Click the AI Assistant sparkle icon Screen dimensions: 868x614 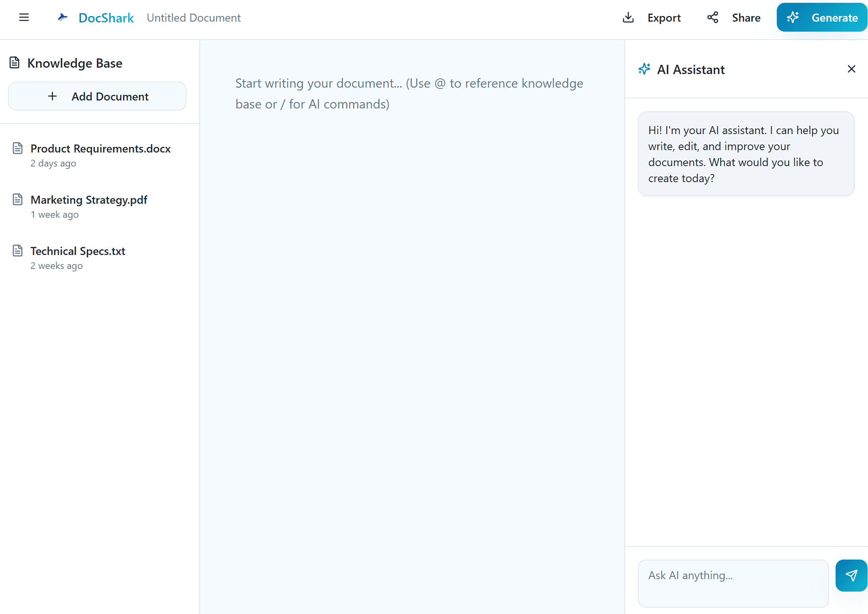(x=644, y=69)
